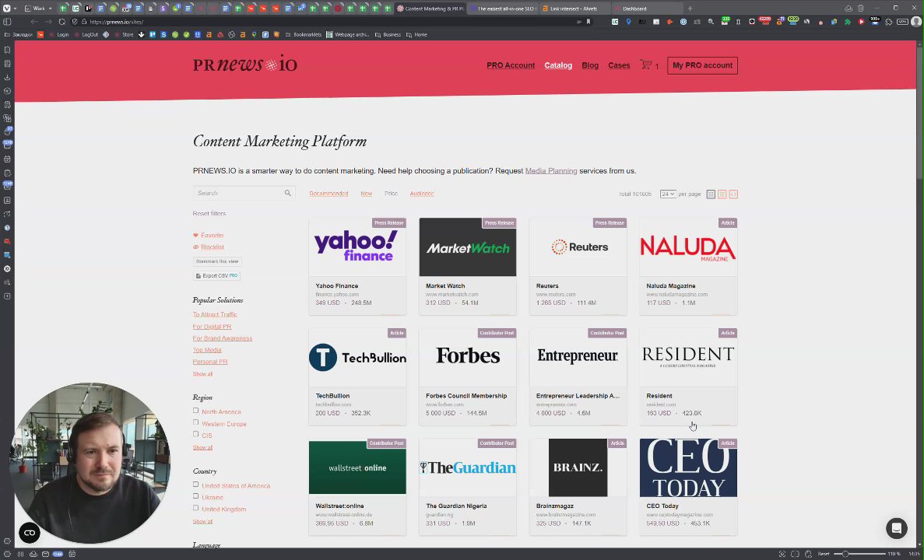Viewport: 924px width, 560px height.
Task: Sort catalog by Price
Action: [x=392, y=194]
